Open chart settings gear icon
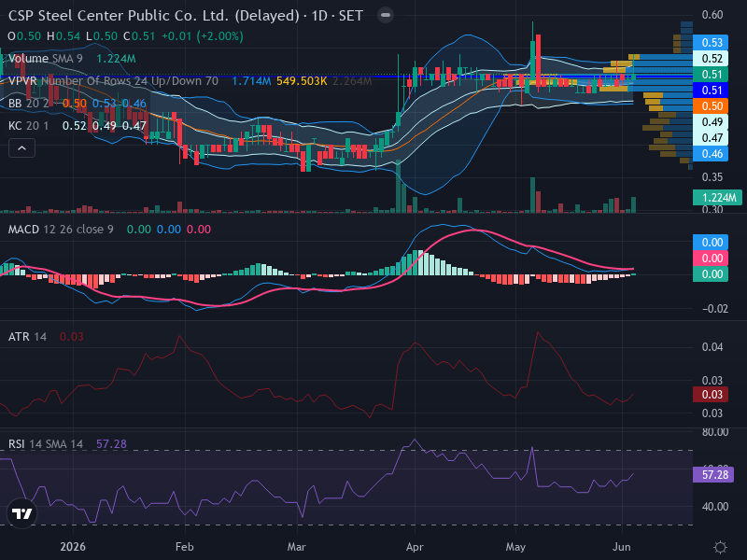 pyautogui.click(x=720, y=547)
